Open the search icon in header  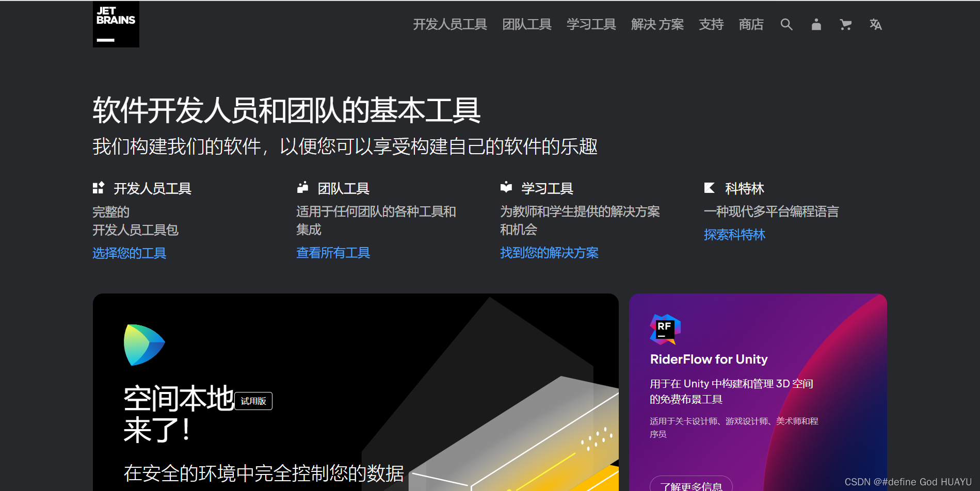coord(786,24)
